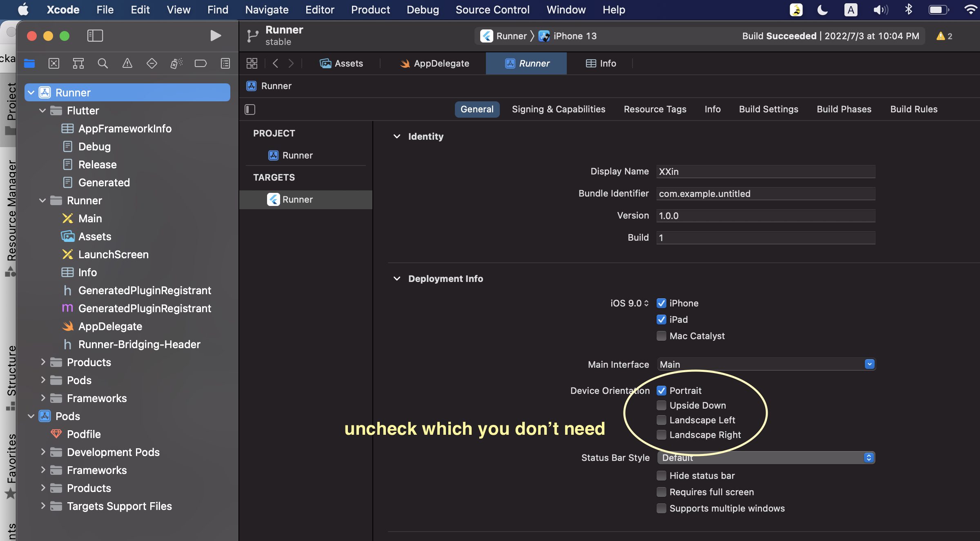Expand Targets Support Files folder
980x541 pixels.
pyautogui.click(x=42, y=506)
